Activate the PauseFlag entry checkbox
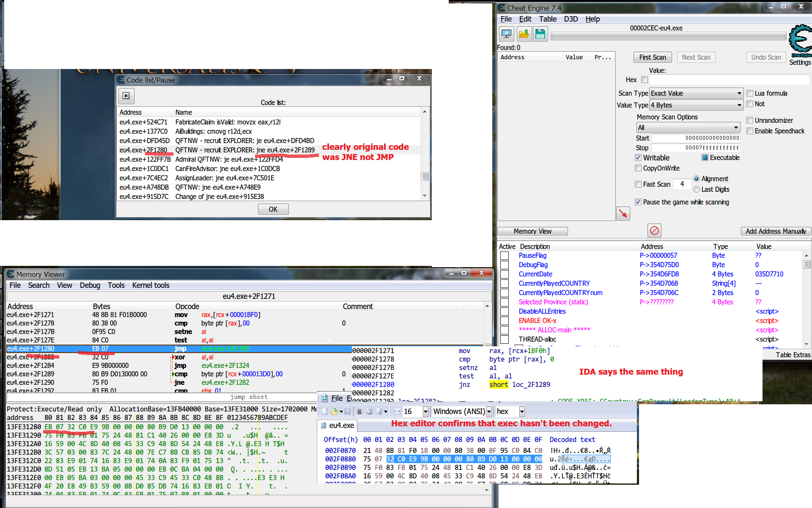812x508 pixels. [x=505, y=256]
